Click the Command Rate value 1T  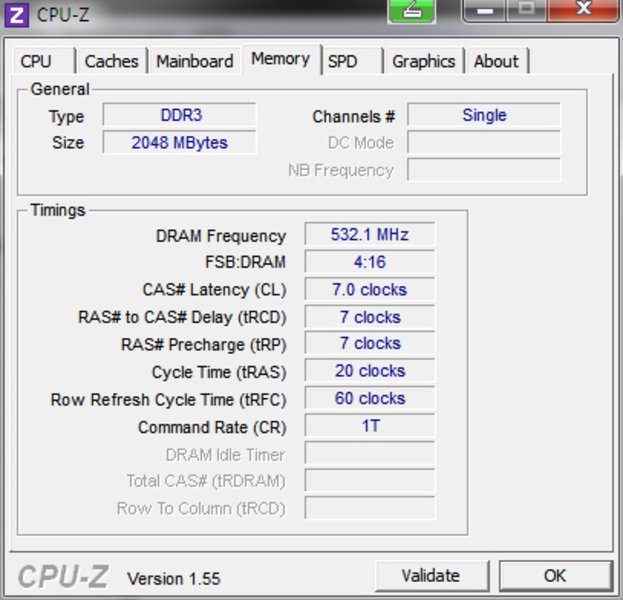[370, 426]
